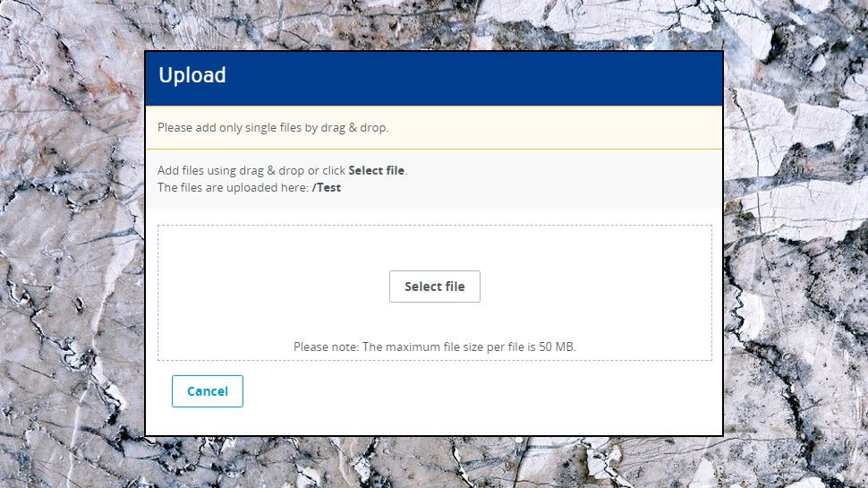
Task: Click "The files are uploaded here:" label
Action: [233, 188]
